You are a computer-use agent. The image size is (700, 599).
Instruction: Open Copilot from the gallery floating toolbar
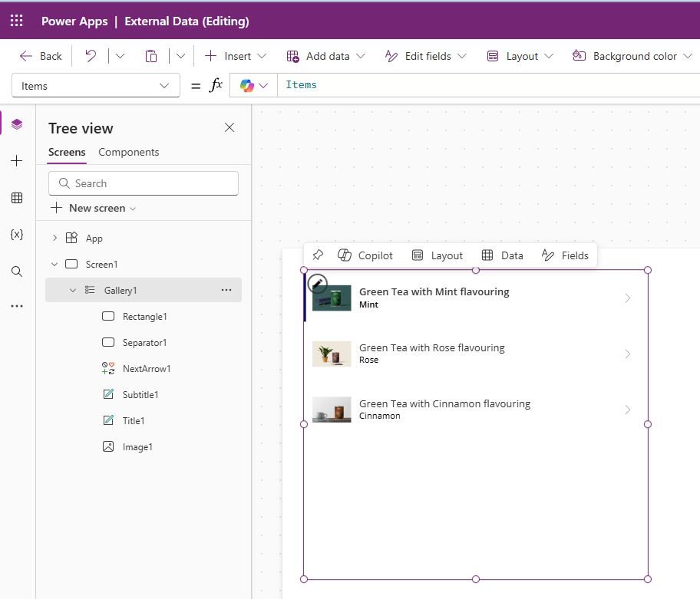point(366,255)
